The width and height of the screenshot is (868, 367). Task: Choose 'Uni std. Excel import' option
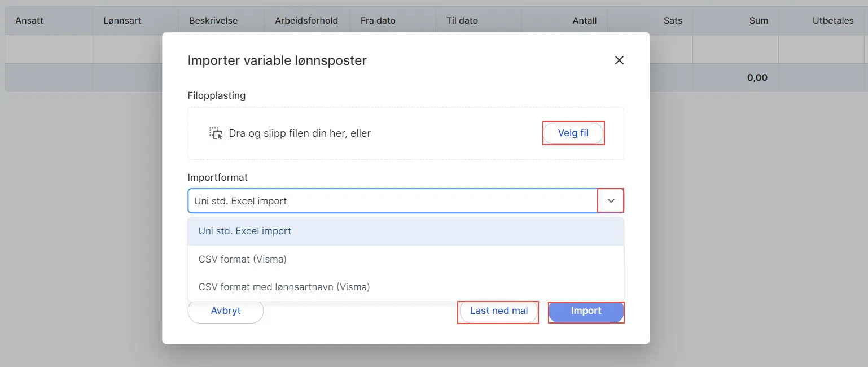(244, 230)
